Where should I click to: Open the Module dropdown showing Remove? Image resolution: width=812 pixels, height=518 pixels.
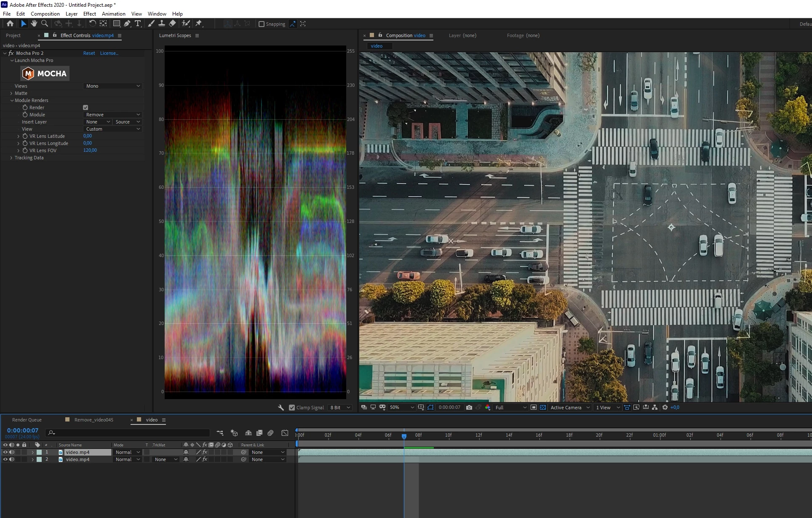coord(112,115)
